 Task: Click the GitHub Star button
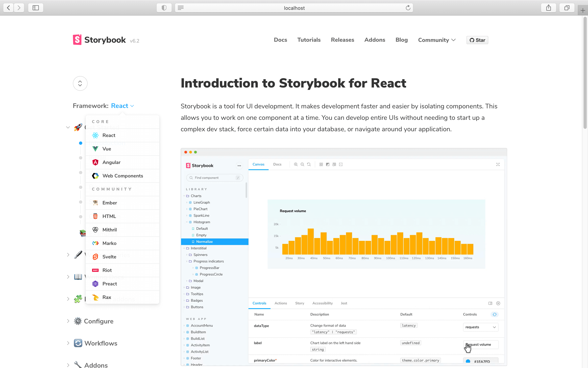(x=477, y=40)
